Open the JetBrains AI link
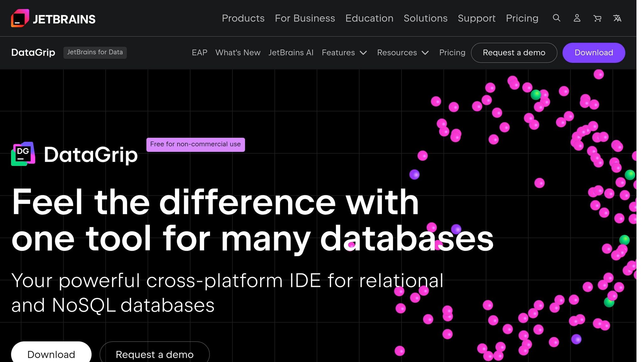The image size is (644, 362). (291, 52)
